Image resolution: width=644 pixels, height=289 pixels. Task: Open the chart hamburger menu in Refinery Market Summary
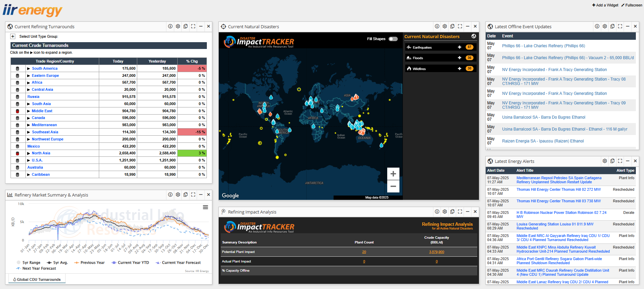pyautogui.click(x=205, y=207)
